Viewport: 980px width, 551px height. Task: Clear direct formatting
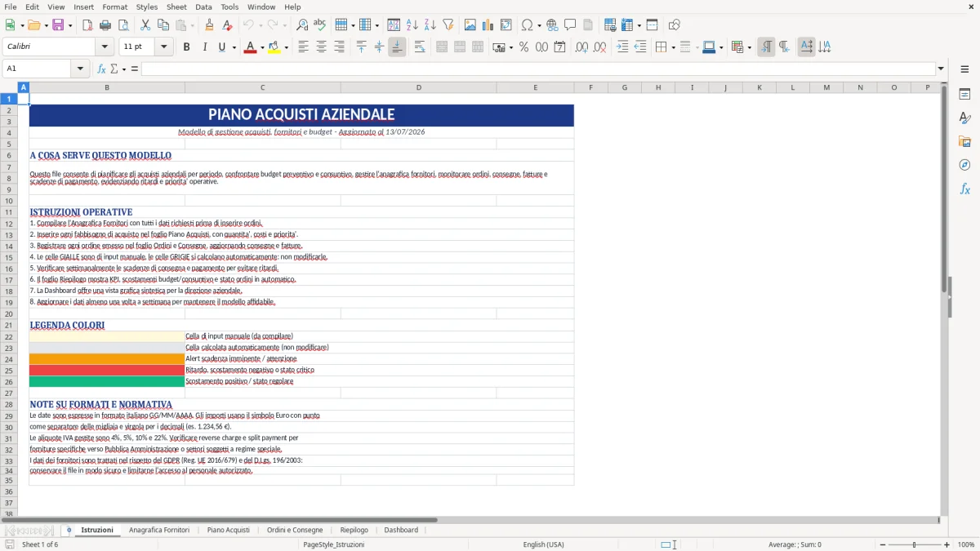pos(226,25)
